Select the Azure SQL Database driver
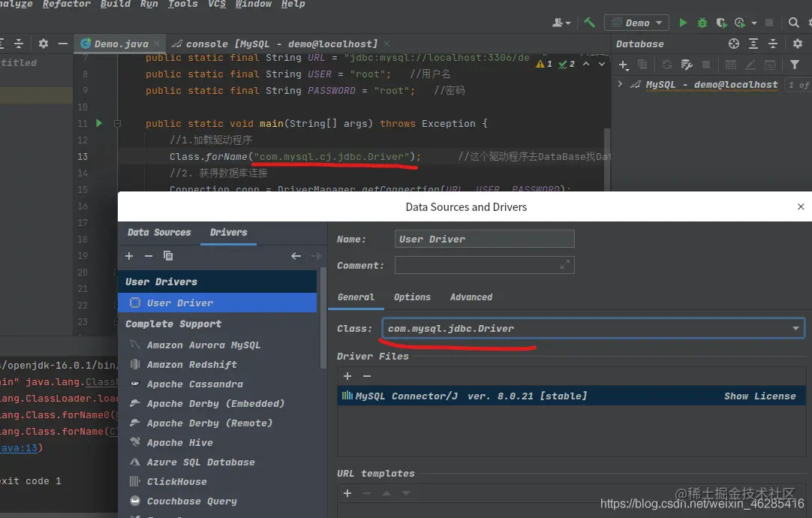 (217, 462)
